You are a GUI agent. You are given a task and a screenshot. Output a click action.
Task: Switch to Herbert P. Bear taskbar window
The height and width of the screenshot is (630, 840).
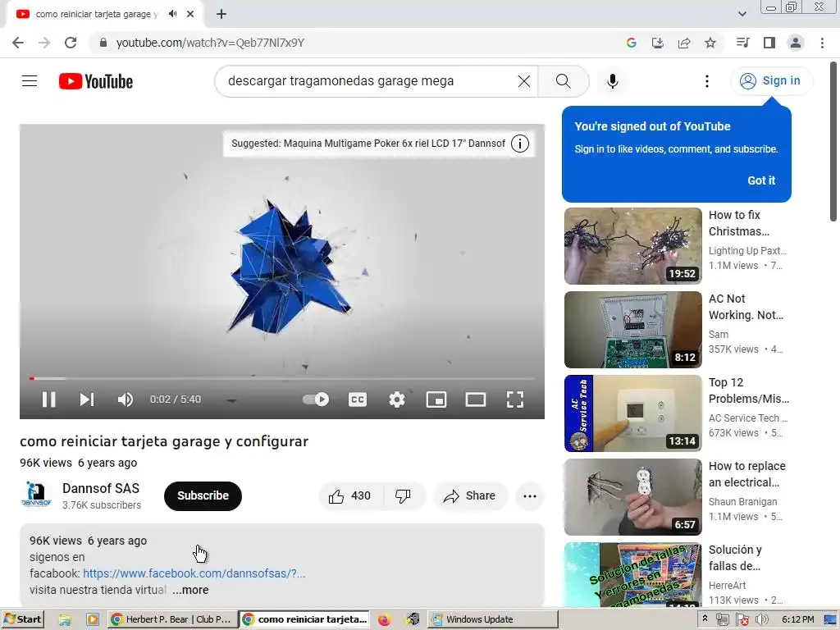click(x=172, y=619)
